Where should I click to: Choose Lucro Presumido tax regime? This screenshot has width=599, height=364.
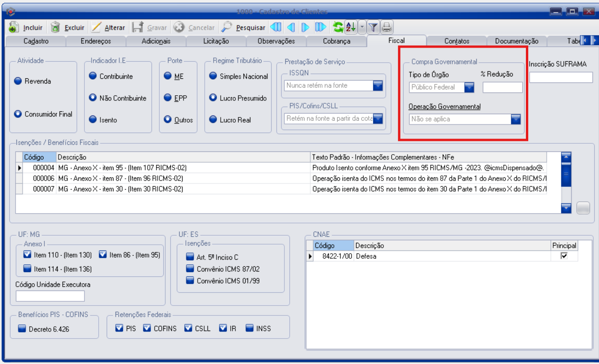click(x=213, y=98)
